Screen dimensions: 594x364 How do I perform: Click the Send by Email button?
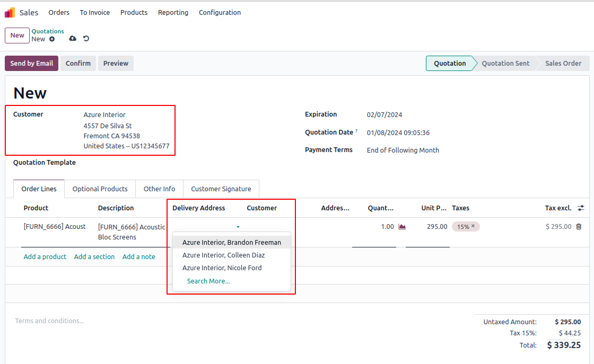tap(31, 63)
